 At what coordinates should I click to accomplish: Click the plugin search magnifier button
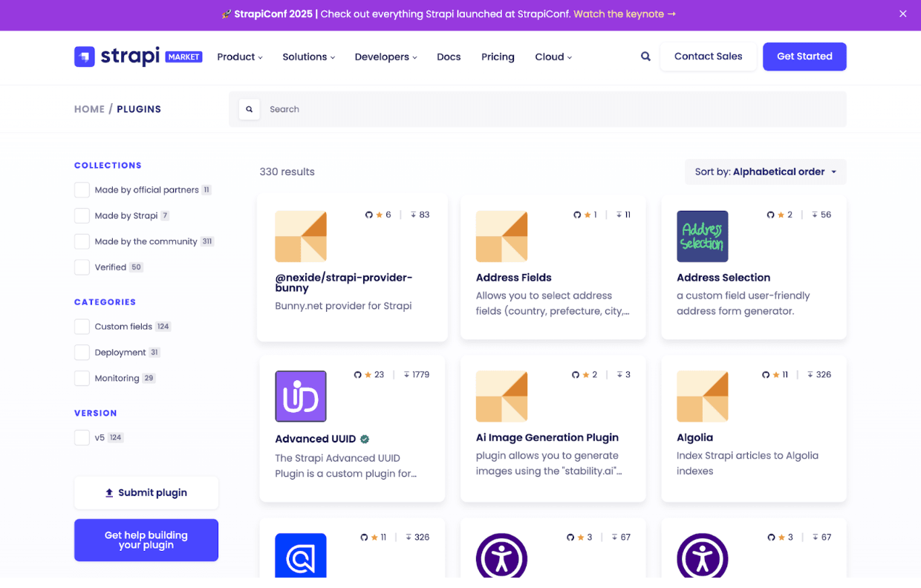pyautogui.click(x=249, y=109)
